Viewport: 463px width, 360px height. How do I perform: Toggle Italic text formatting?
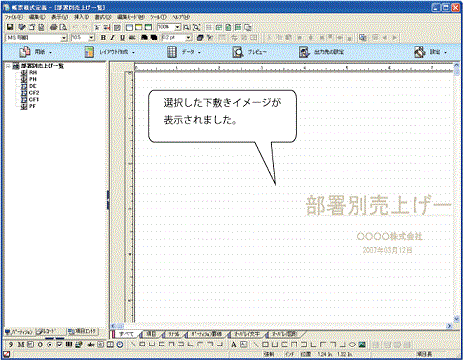[x=113, y=38]
